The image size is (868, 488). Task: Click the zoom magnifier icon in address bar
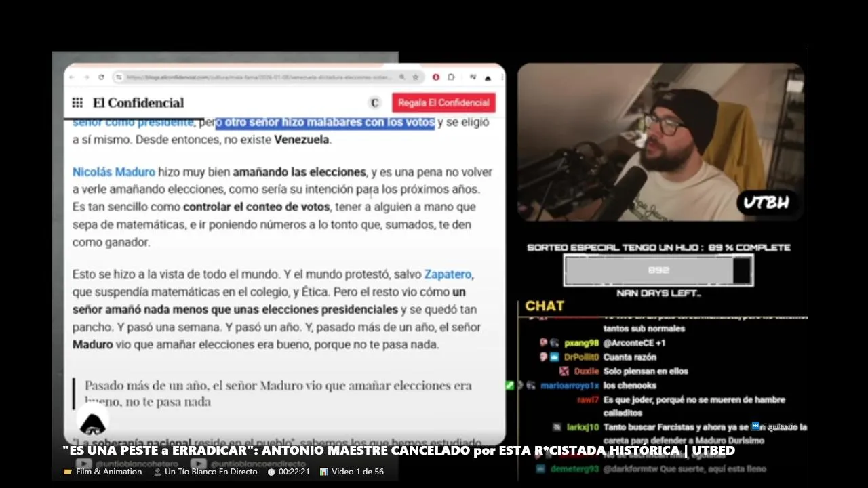click(402, 77)
